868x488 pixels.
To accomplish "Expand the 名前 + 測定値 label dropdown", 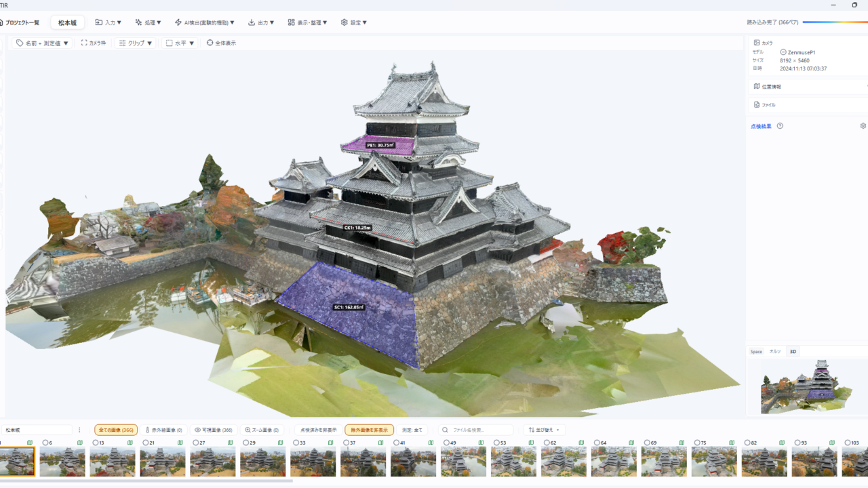I will (43, 43).
